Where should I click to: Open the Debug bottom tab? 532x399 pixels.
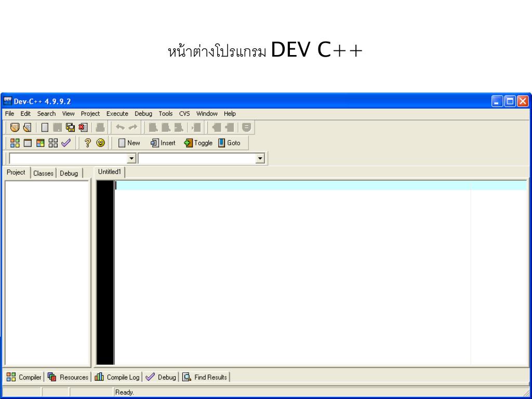[161, 377]
